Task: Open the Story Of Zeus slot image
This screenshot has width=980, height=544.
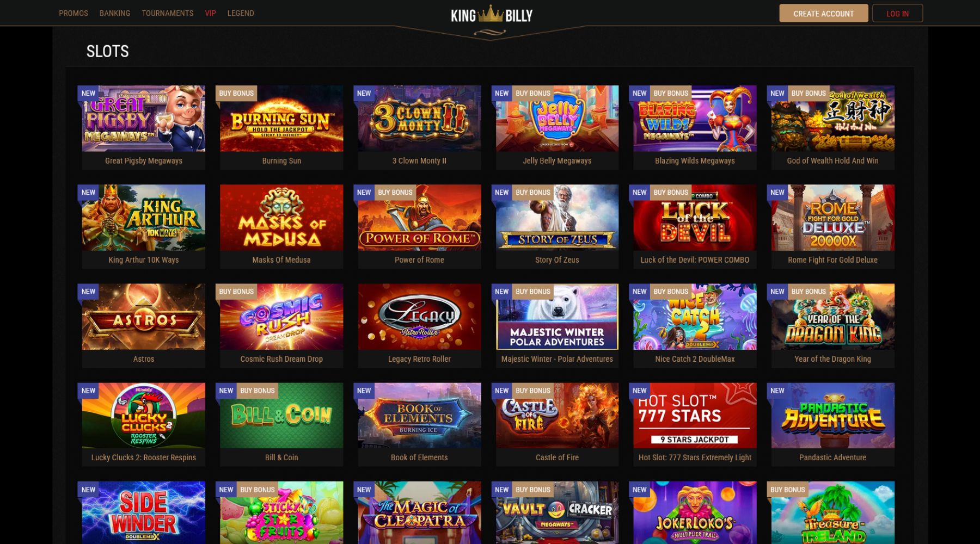Action: [557, 218]
